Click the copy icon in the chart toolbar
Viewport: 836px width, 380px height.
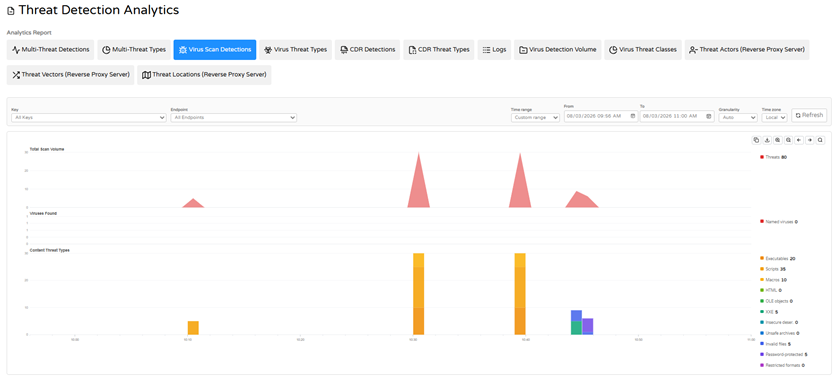[x=756, y=140]
